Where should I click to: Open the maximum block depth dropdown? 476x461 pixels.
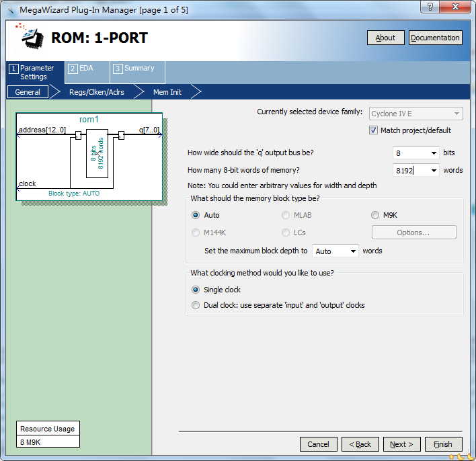click(335, 251)
